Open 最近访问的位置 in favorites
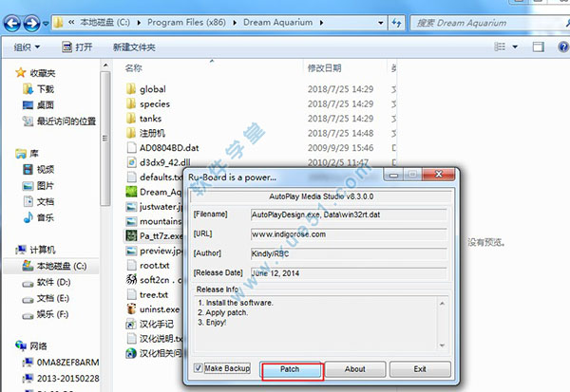 pyautogui.click(x=60, y=121)
